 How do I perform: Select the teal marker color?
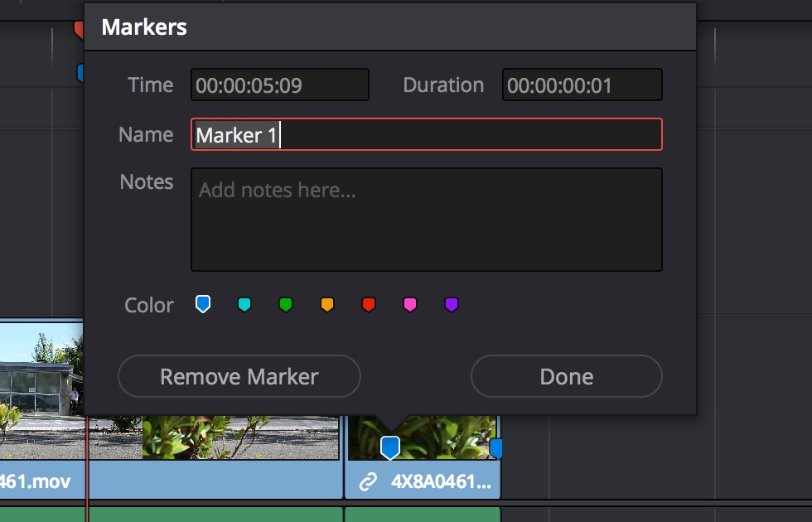pyautogui.click(x=244, y=303)
